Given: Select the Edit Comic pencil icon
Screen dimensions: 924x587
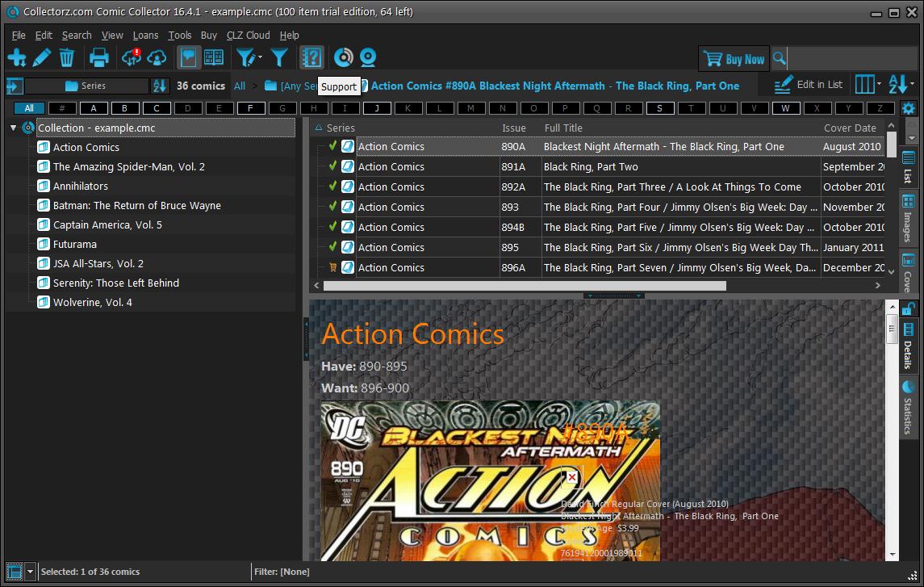Looking at the screenshot, I should tap(42, 57).
